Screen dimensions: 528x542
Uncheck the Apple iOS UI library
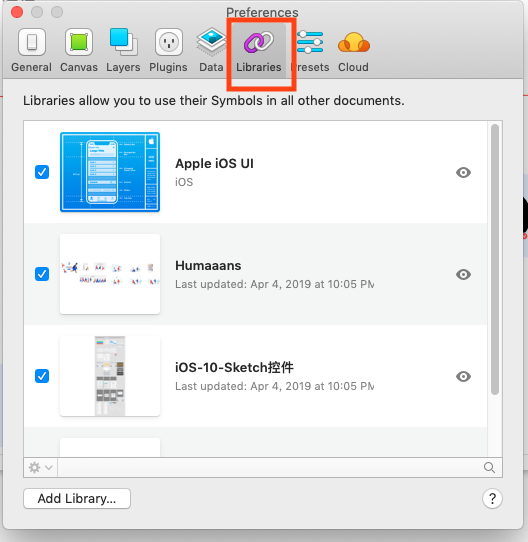(x=42, y=172)
